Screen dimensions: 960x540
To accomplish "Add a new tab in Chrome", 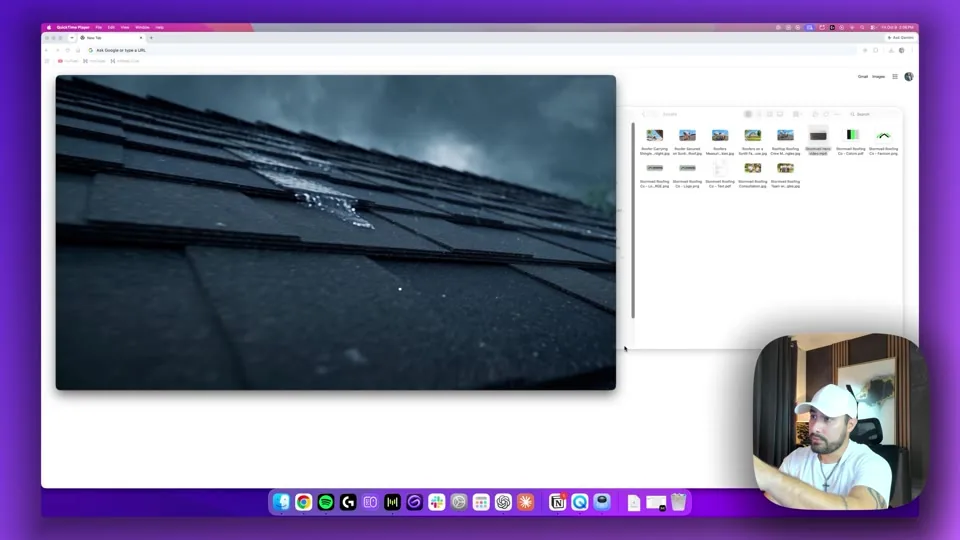I will click(151, 38).
